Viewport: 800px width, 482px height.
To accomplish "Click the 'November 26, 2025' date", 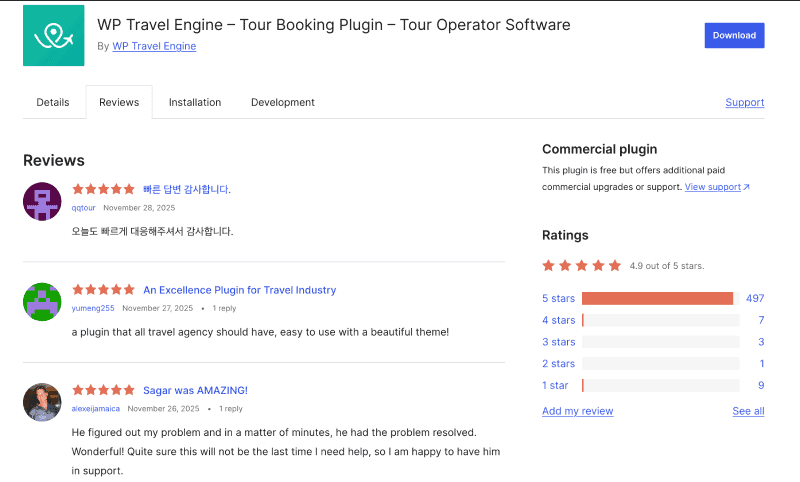I will [x=163, y=409].
